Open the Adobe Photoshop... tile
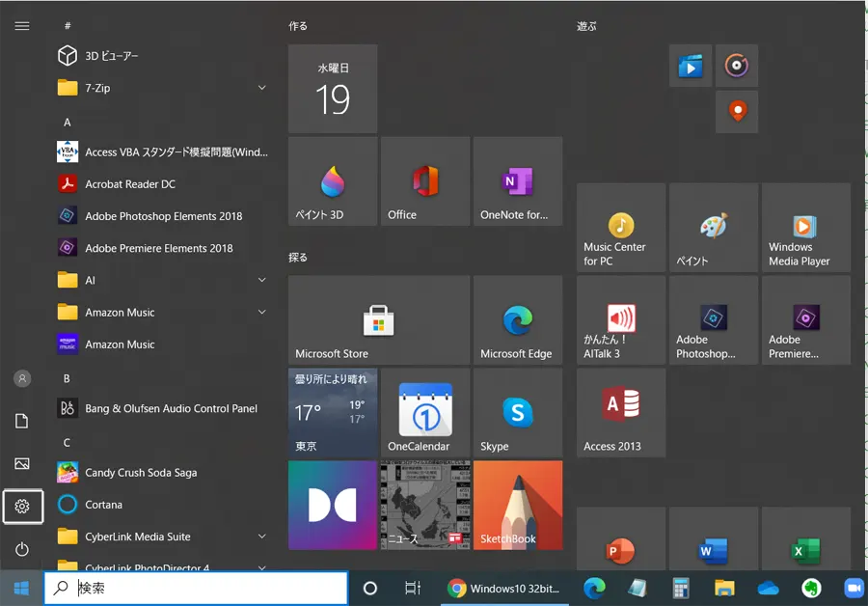 click(x=714, y=320)
